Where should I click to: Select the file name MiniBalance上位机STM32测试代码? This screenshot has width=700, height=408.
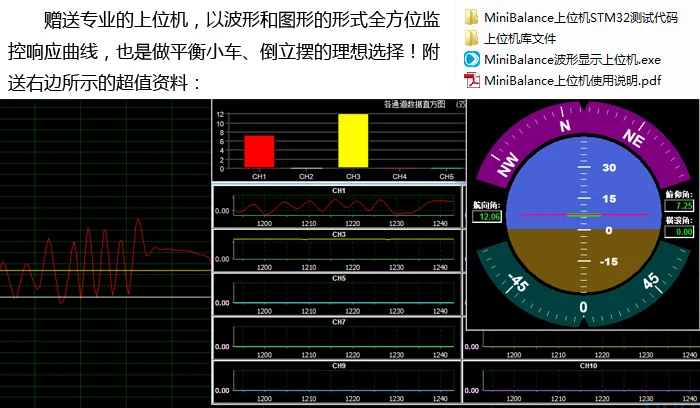[581, 18]
